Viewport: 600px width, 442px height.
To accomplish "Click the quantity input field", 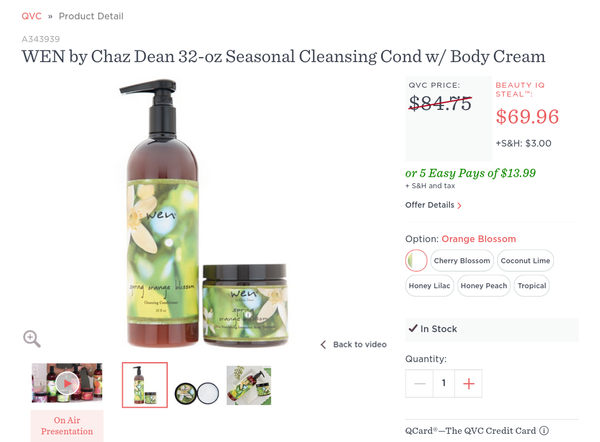I will point(444,383).
